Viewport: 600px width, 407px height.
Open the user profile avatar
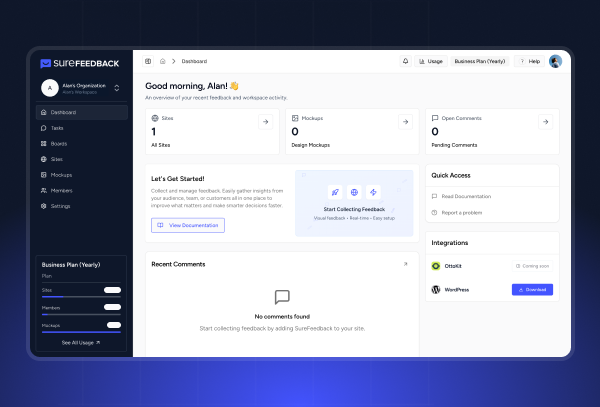click(556, 61)
